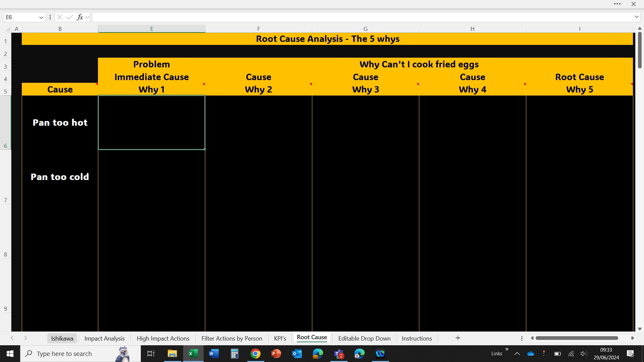This screenshot has width=644, height=362.
Task: Launch Calculator from the taskbar
Action: 234,354
